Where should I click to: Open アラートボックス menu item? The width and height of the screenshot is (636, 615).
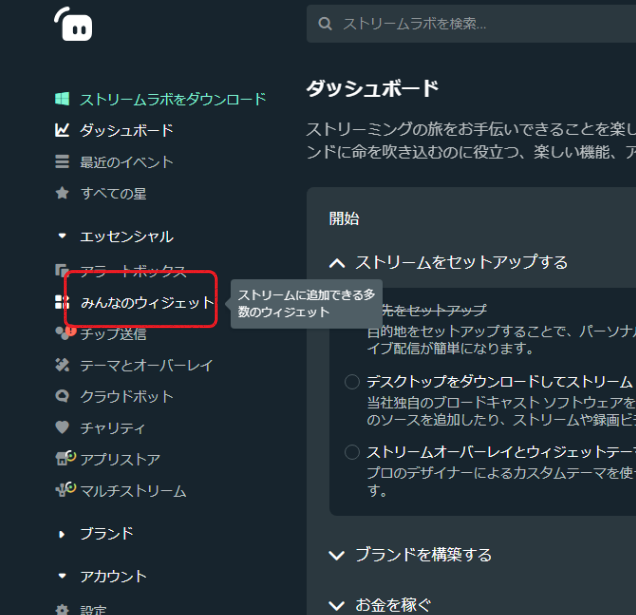(x=133, y=271)
